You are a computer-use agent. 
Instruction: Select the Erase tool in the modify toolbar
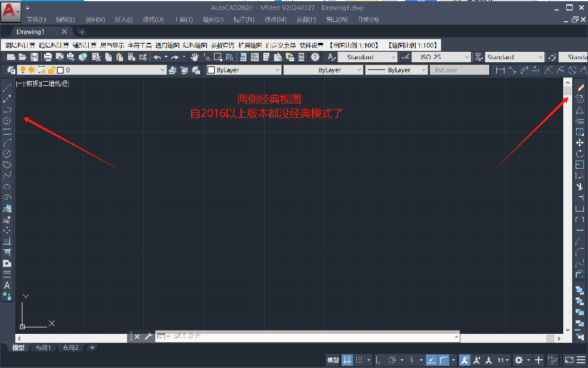tap(580, 88)
